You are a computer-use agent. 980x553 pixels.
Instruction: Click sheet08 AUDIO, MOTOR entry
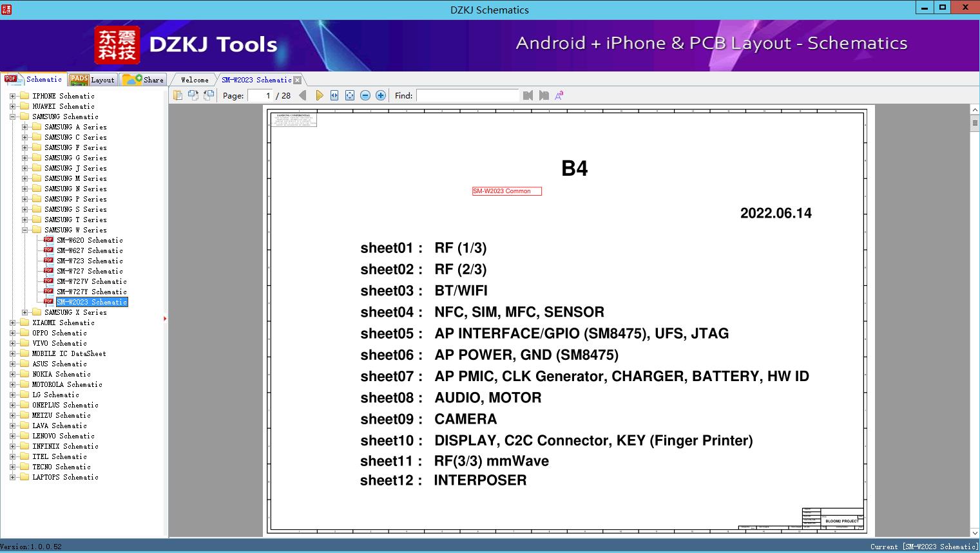(451, 398)
